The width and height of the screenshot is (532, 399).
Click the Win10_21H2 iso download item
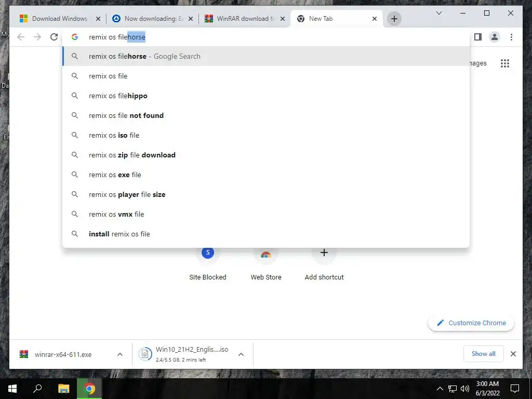coord(192,354)
